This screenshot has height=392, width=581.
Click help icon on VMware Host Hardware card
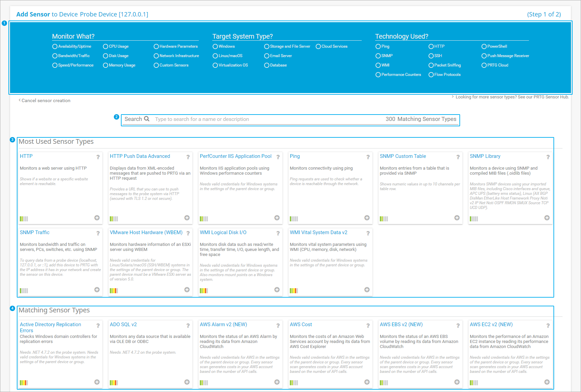(x=188, y=233)
